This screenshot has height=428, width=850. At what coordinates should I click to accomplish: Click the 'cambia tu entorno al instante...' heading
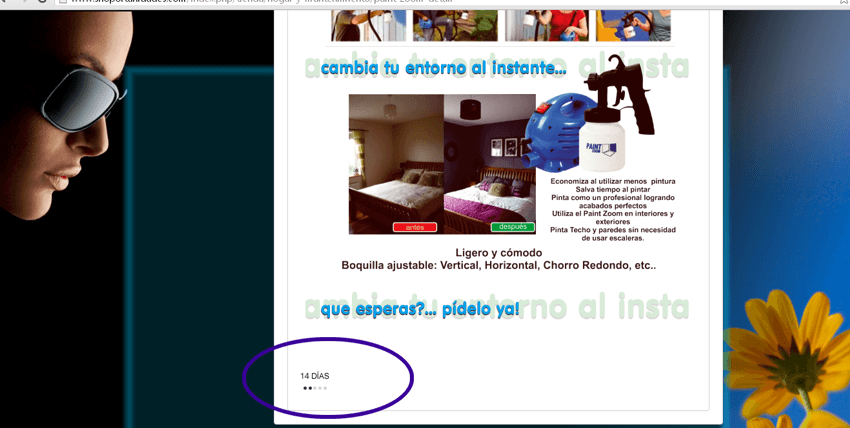[x=443, y=69]
